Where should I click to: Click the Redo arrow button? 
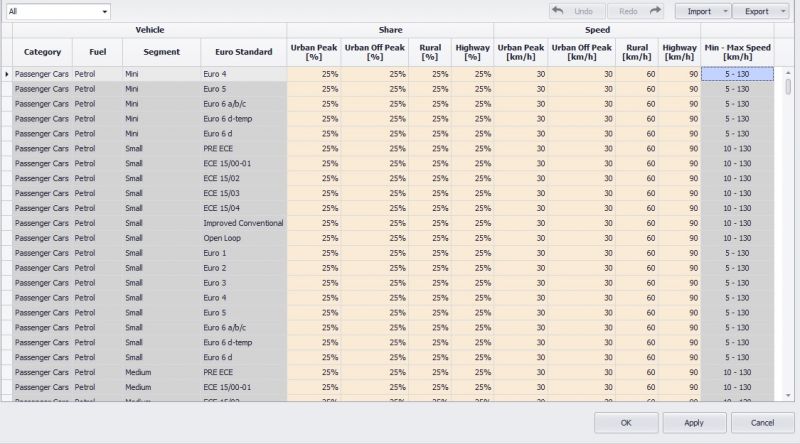point(636,11)
